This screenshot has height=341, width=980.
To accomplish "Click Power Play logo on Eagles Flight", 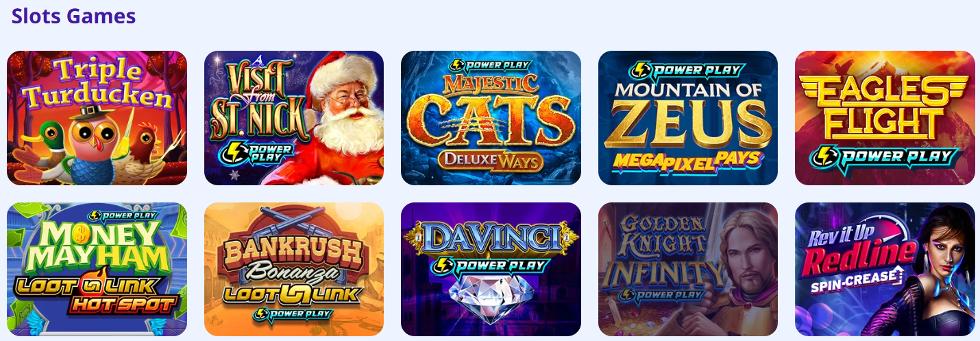I will (x=884, y=157).
